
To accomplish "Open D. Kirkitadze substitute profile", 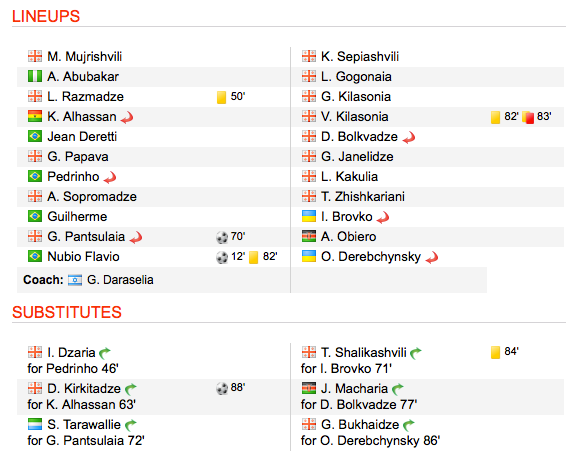I will 84,389.
